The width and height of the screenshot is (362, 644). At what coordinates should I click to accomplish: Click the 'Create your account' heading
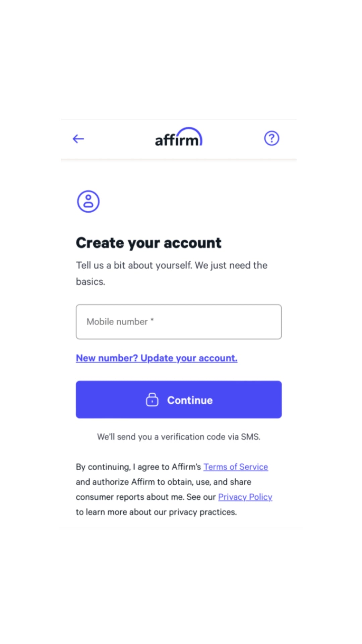148,243
